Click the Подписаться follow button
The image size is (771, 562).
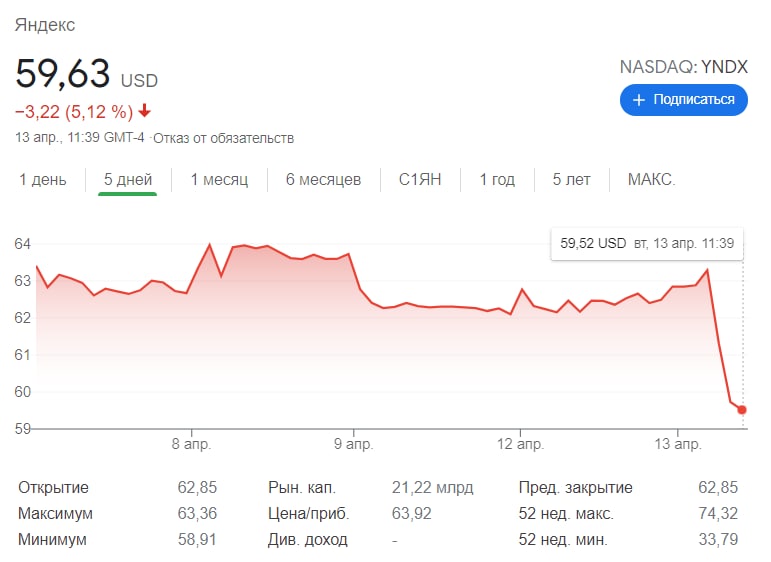683,100
